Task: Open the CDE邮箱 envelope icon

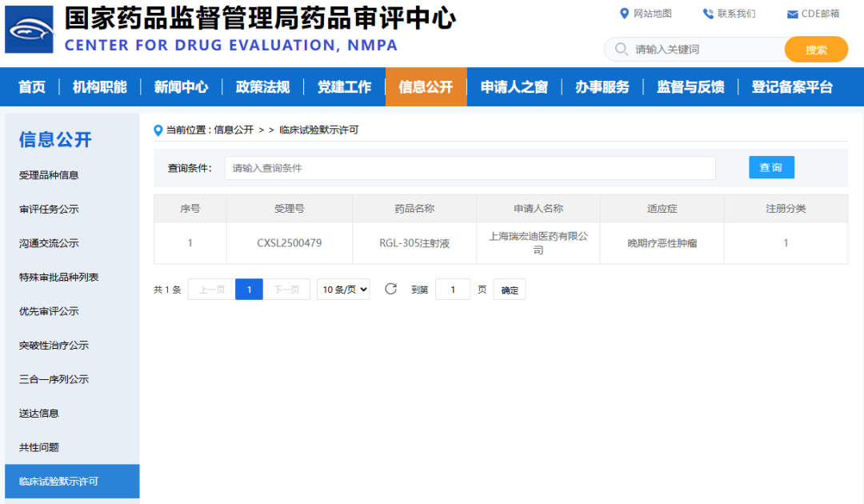Action: (793, 13)
